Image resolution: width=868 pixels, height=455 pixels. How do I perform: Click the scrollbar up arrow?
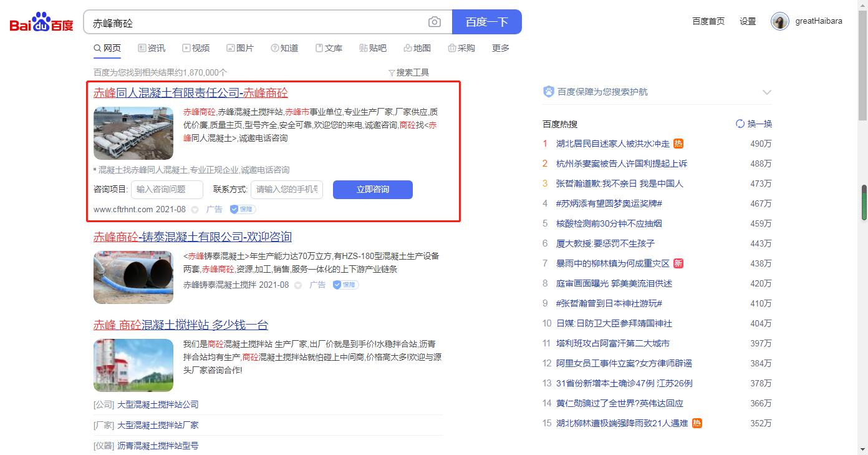pos(864,5)
